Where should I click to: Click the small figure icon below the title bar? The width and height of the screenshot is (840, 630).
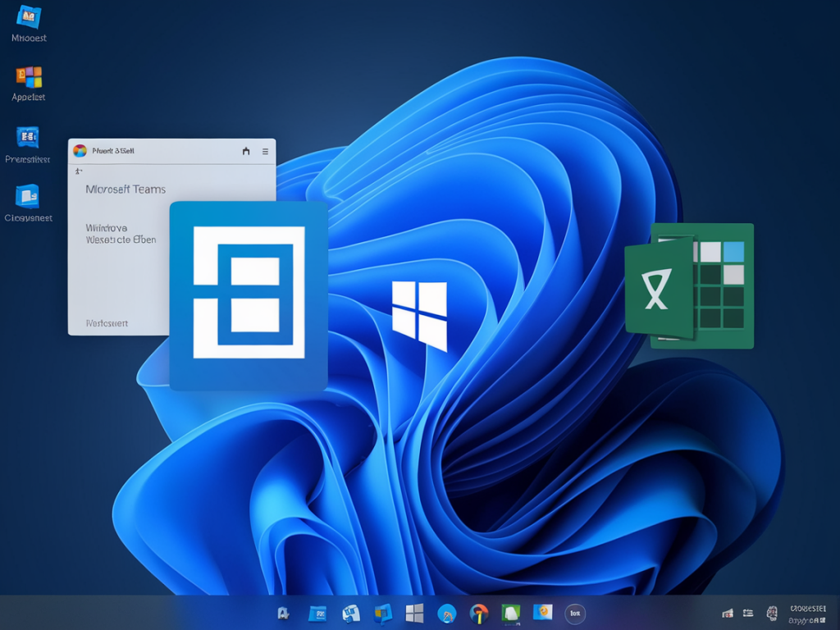pos(79,171)
